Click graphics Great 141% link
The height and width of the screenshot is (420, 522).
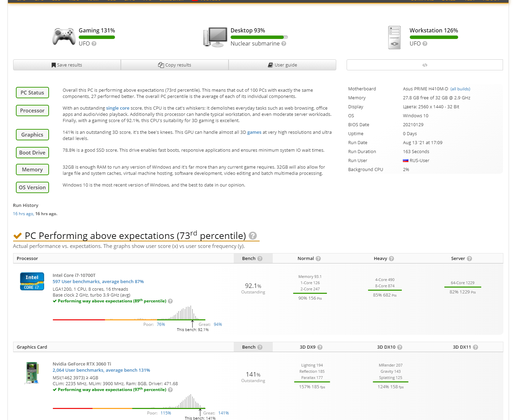click(x=223, y=413)
